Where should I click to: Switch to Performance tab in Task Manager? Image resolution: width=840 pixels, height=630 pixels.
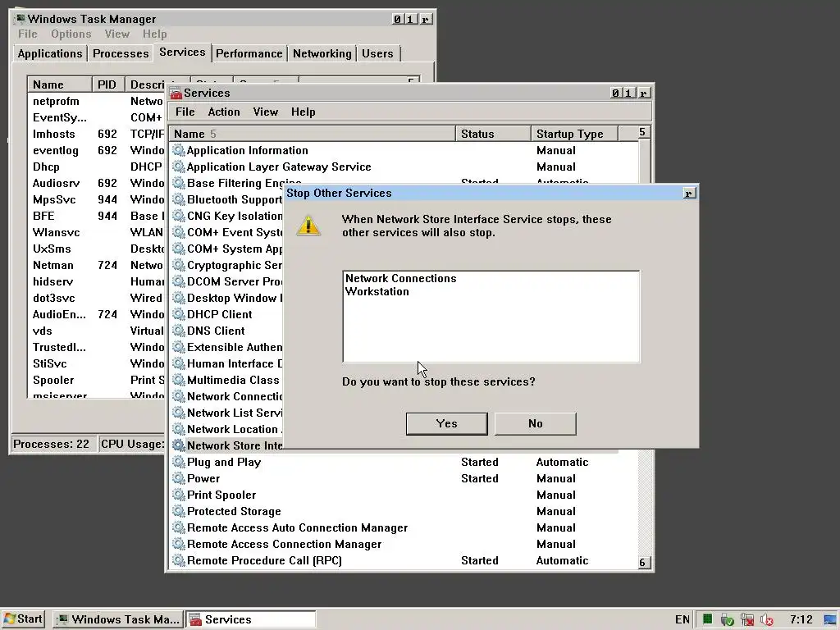pos(249,53)
